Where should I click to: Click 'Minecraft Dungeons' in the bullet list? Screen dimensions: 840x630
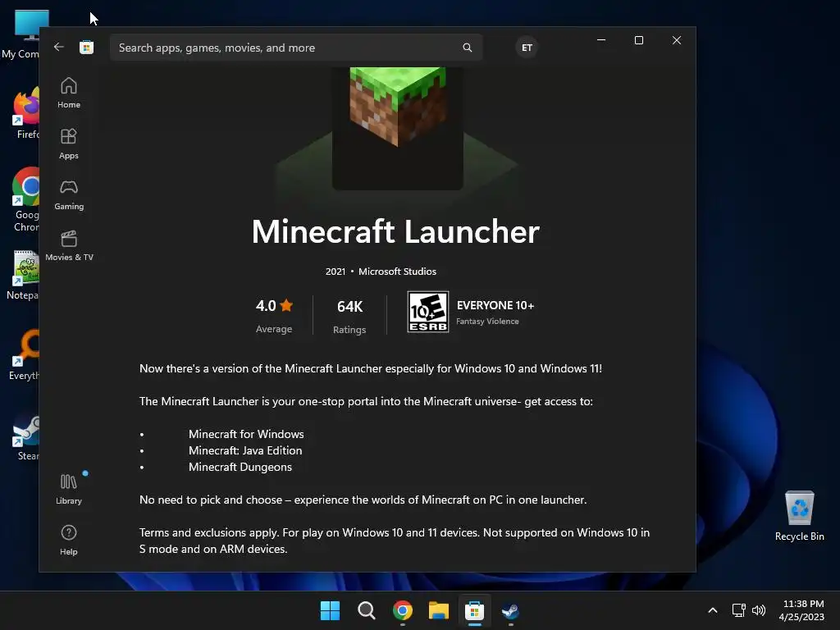pos(240,467)
